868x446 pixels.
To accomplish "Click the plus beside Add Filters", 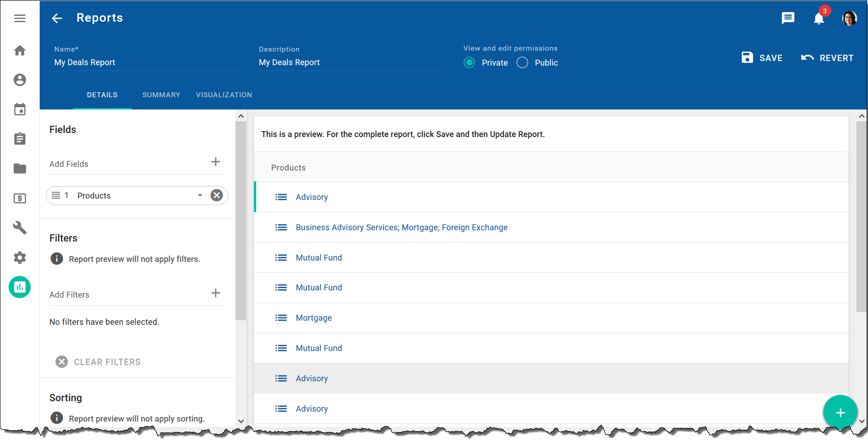I will [216, 293].
